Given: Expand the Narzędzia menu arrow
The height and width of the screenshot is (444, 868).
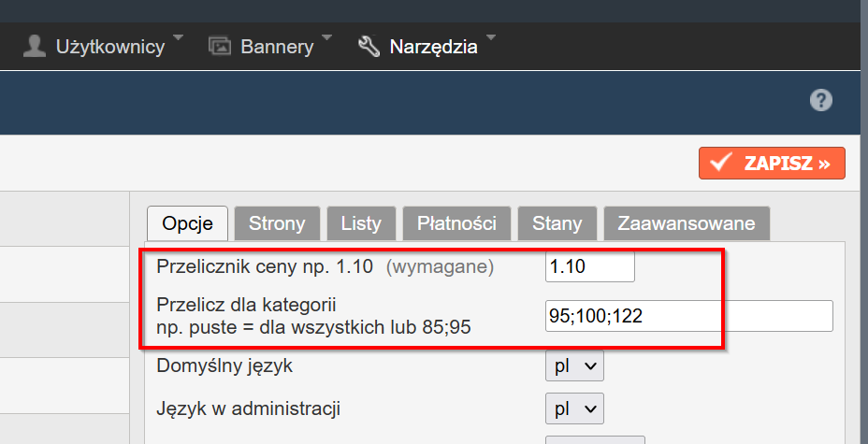Looking at the screenshot, I should 490,37.
